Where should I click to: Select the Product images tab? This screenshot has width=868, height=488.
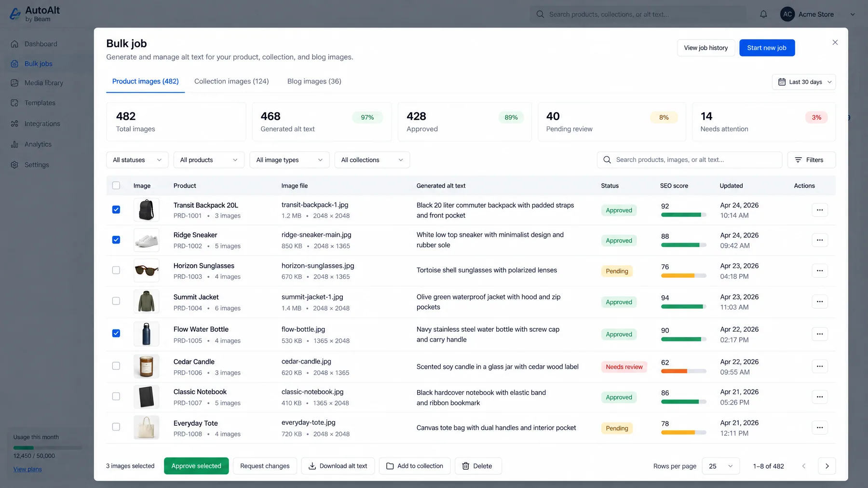point(146,81)
